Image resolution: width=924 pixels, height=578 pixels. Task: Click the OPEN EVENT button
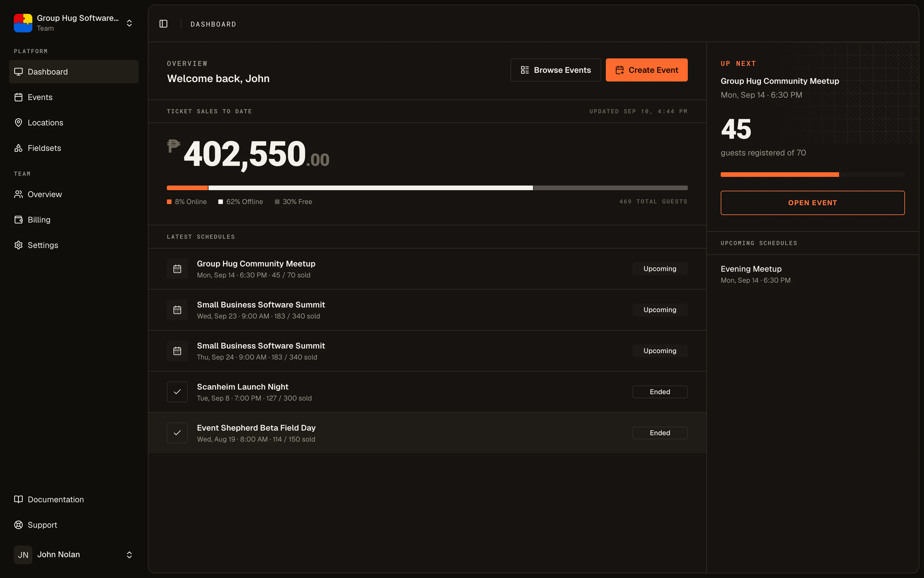pyautogui.click(x=813, y=203)
